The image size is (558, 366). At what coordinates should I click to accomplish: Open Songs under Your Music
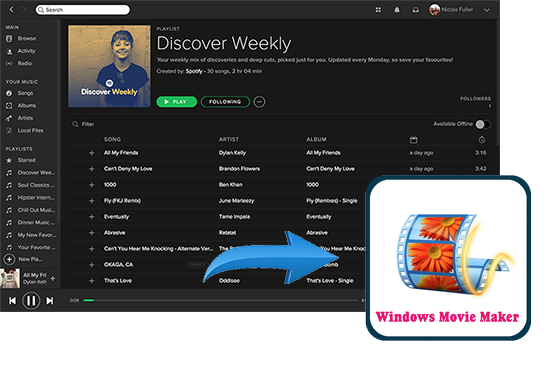[x=25, y=93]
